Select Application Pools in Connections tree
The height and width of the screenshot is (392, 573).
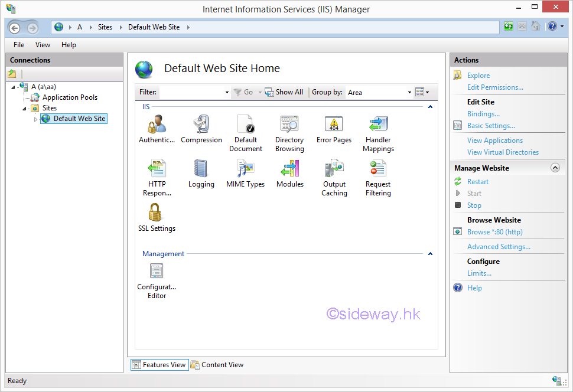point(70,97)
